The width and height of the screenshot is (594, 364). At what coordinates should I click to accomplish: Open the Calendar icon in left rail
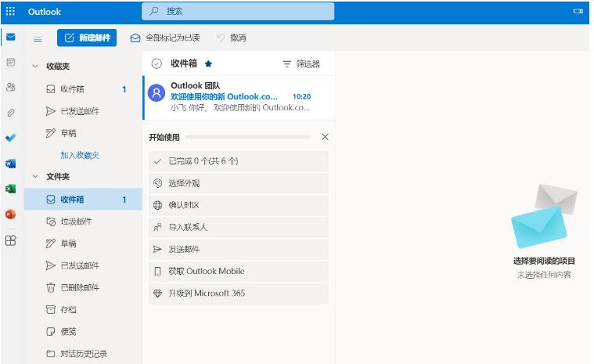coord(10,62)
